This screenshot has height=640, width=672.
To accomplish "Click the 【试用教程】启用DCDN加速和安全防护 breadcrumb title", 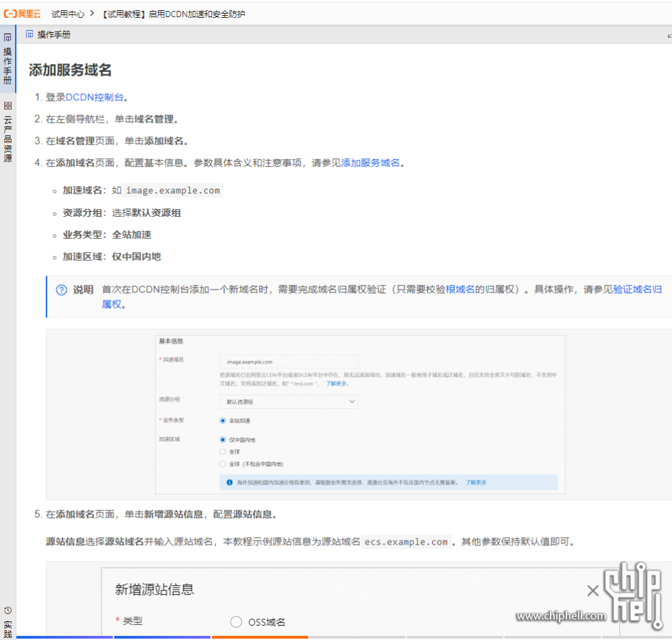I will tap(173, 14).
